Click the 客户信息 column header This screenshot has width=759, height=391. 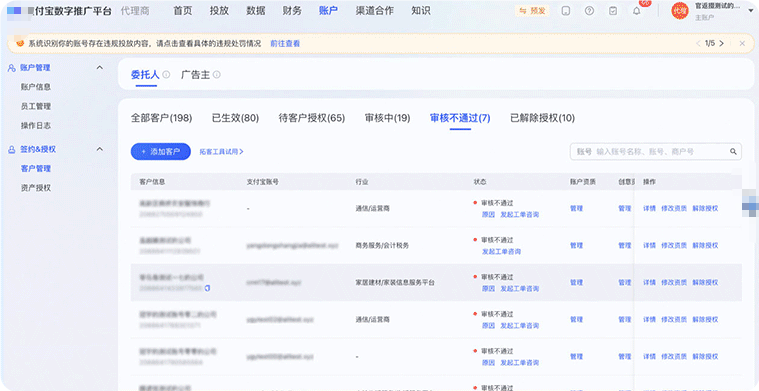tap(152, 181)
